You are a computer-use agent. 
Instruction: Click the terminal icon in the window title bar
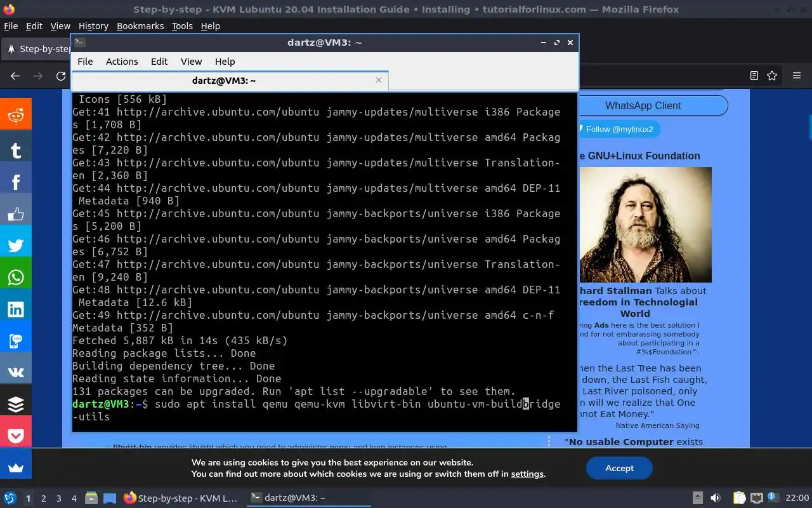pos(79,43)
